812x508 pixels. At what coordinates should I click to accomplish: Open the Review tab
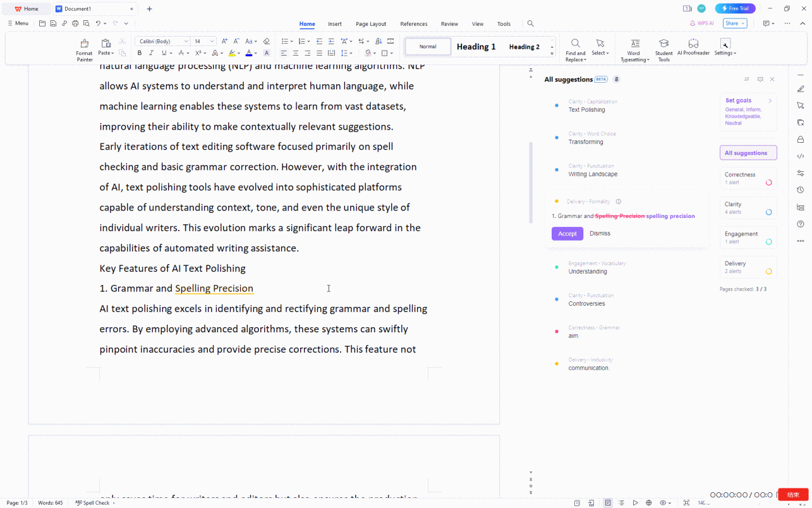tap(449, 24)
